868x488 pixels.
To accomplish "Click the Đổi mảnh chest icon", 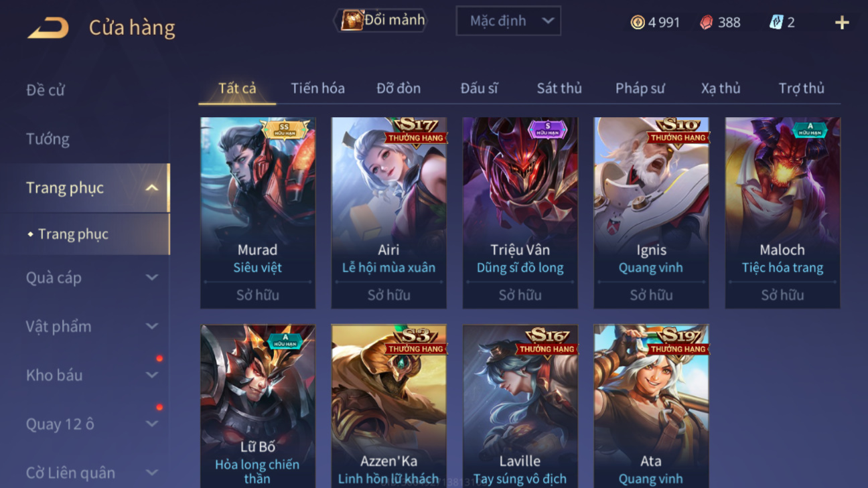I will (352, 20).
